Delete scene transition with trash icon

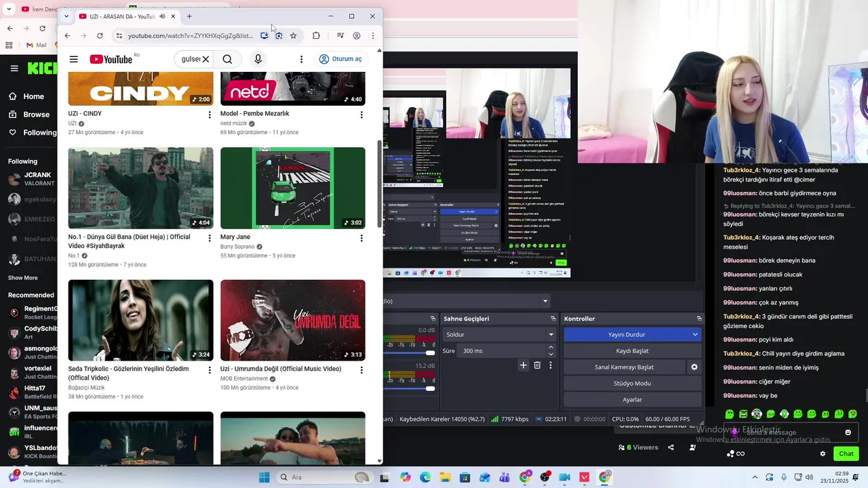click(537, 365)
